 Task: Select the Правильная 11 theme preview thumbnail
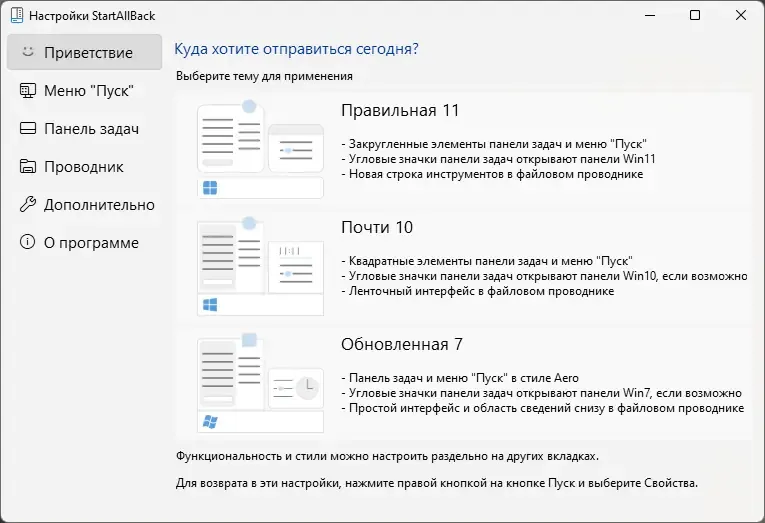[261, 149]
